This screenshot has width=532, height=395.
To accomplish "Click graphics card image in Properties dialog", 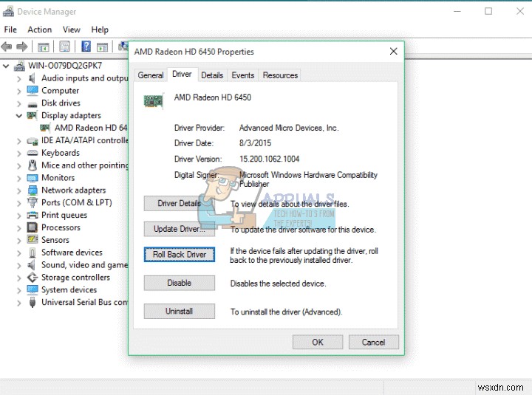I will click(154, 101).
